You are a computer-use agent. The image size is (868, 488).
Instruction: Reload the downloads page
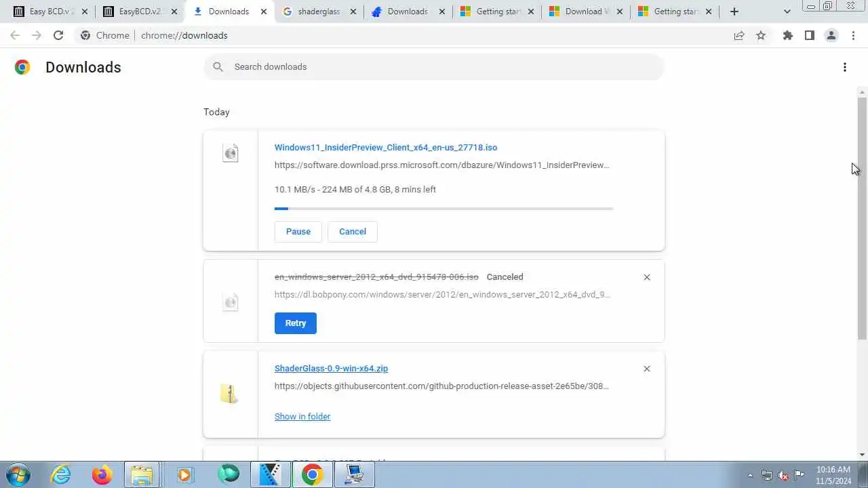click(58, 35)
